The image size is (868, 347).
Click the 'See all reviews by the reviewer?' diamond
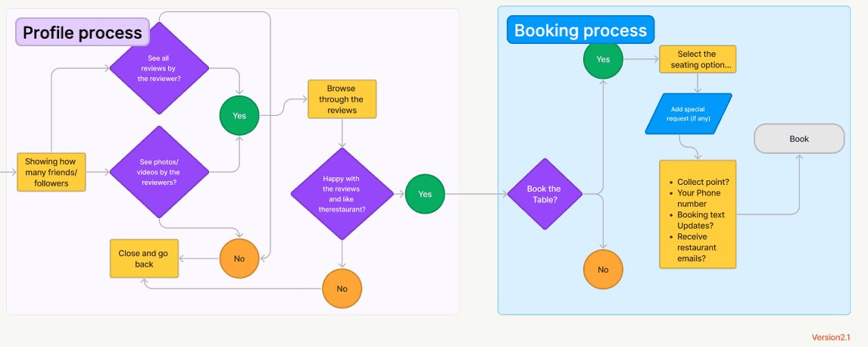(x=159, y=69)
